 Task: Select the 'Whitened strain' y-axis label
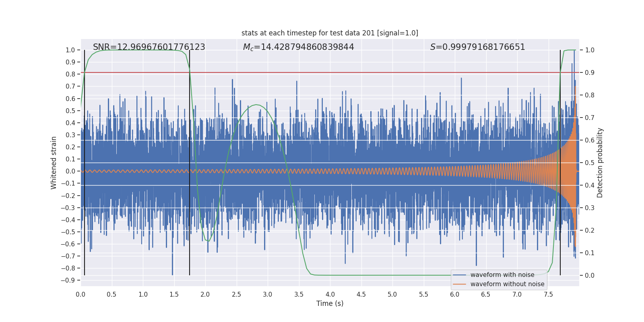pyautogui.click(x=54, y=163)
